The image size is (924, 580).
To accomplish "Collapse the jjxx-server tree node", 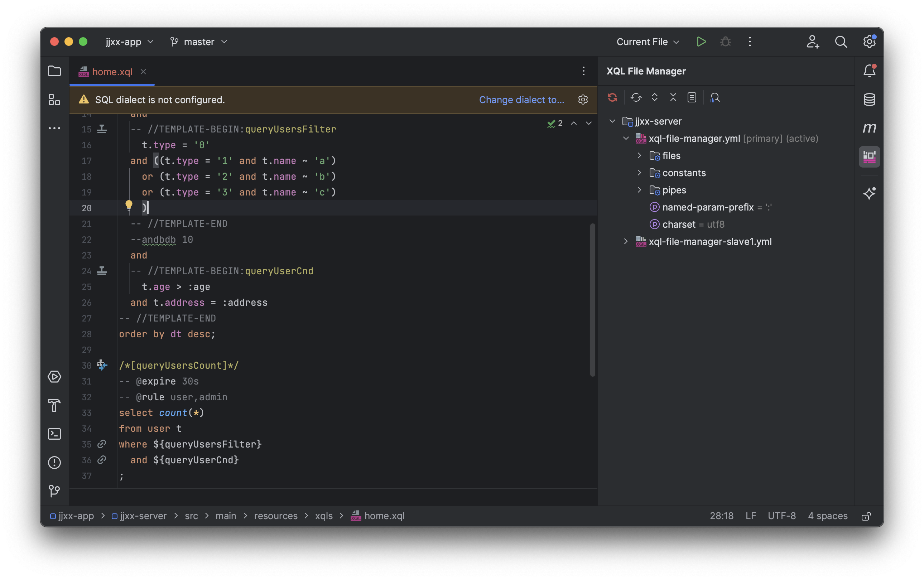I will (x=612, y=121).
